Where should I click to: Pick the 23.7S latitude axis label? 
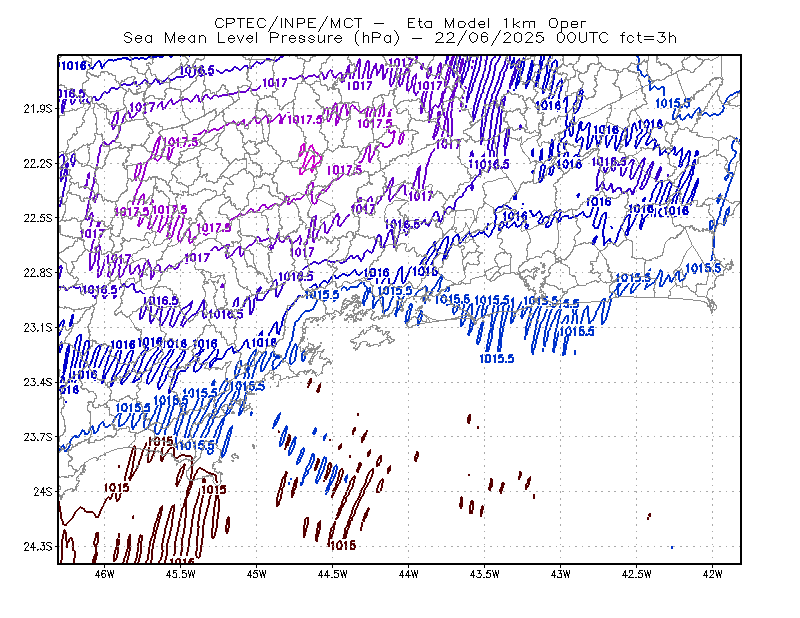pyautogui.click(x=38, y=437)
